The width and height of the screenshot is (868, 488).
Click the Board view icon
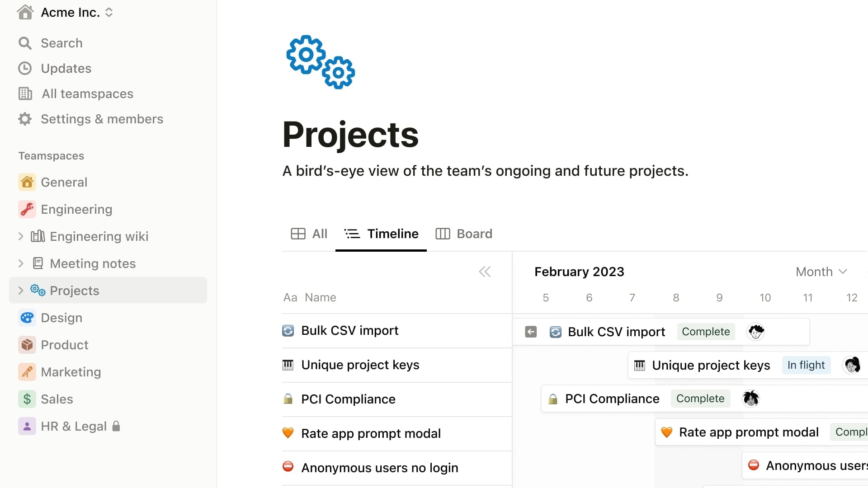tap(443, 234)
